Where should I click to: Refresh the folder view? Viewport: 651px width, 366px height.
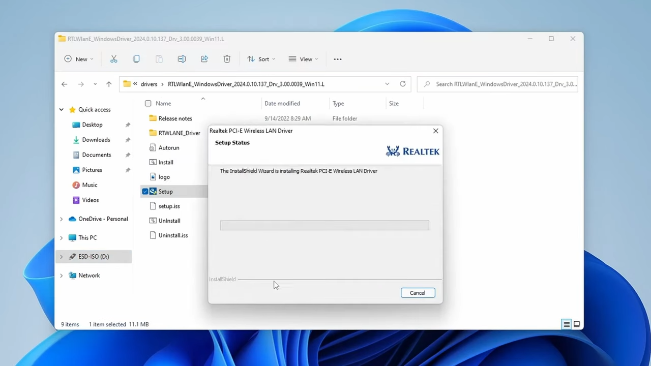[402, 84]
